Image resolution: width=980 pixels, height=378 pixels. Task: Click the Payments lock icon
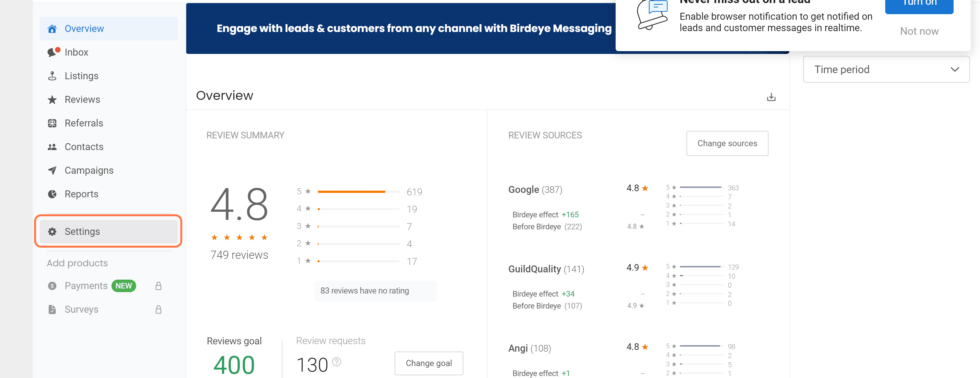pyautogui.click(x=159, y=286)
